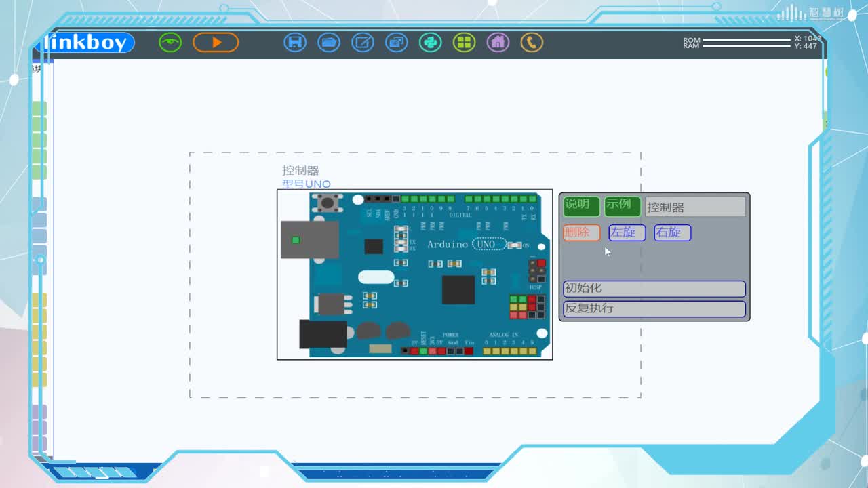The height and width of the screenshot is (488, 868).
Task: Rotate the board left with 左旋
Action: click(627, 232)
